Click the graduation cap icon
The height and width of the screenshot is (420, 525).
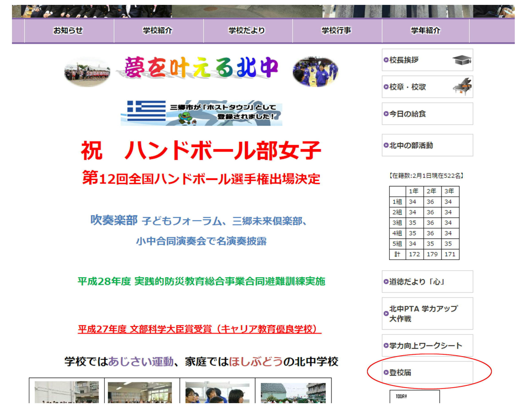[x=462, y=60]
